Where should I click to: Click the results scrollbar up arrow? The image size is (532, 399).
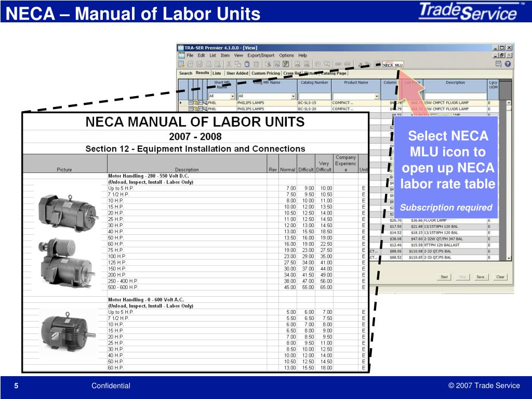click(509, 102)
